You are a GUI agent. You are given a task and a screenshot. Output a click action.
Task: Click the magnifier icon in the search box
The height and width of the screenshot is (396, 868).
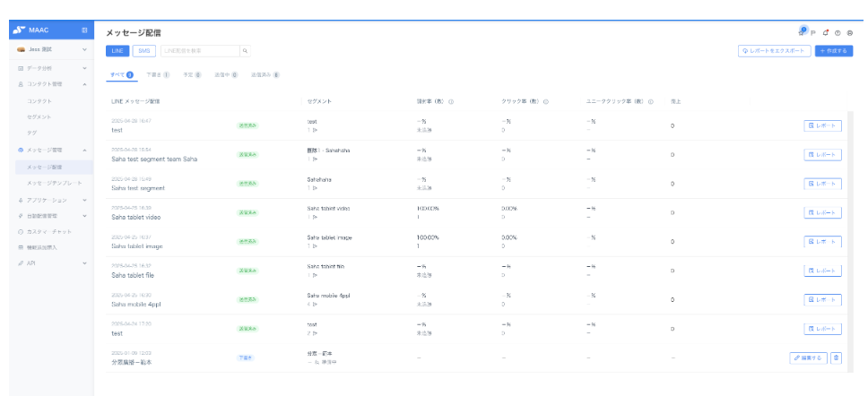point(245,51)
